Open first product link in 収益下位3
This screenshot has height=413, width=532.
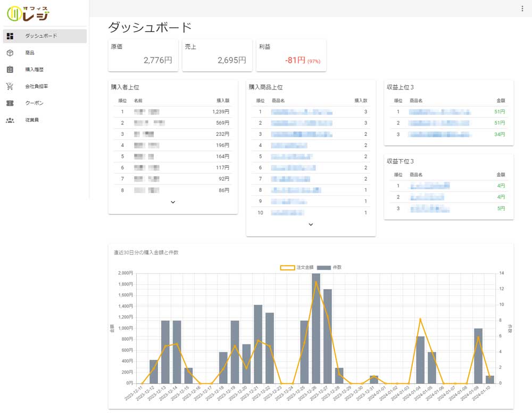pos(430,186)
